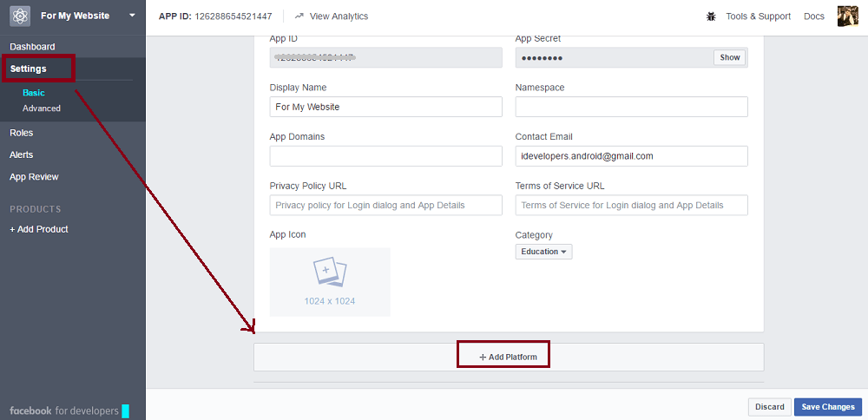This screenshot has width=868, height=420.
Task: Show the App Secret
Action: tap(730, 57)
